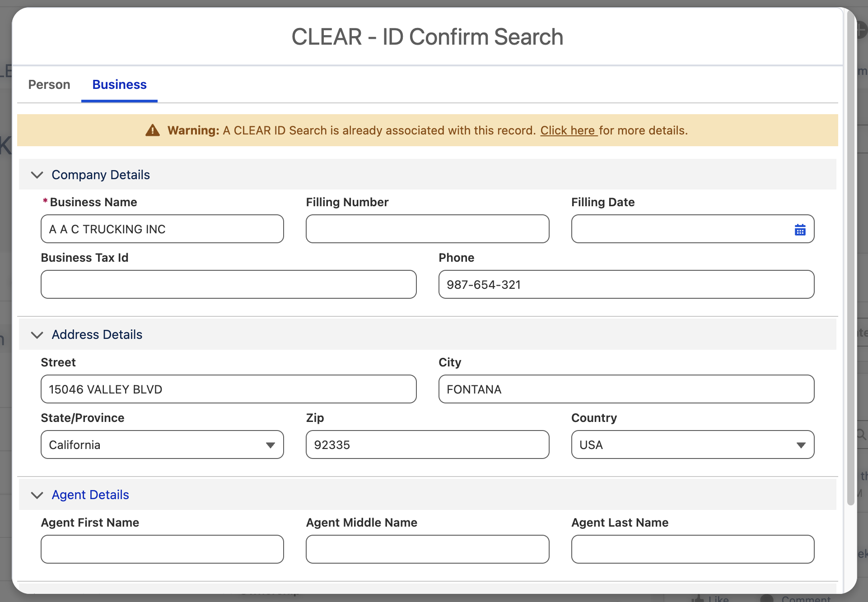Click the bold 'Warning:' text
The width and height of the screenshot is (868, 602).
click(x=193, y=130)
